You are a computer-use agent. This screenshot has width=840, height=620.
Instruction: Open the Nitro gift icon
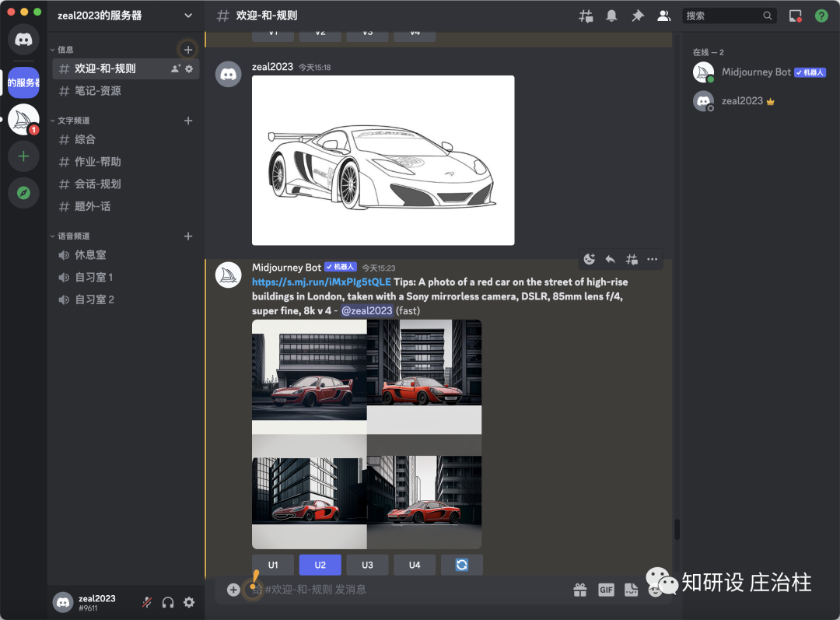[x=580, y=590]
